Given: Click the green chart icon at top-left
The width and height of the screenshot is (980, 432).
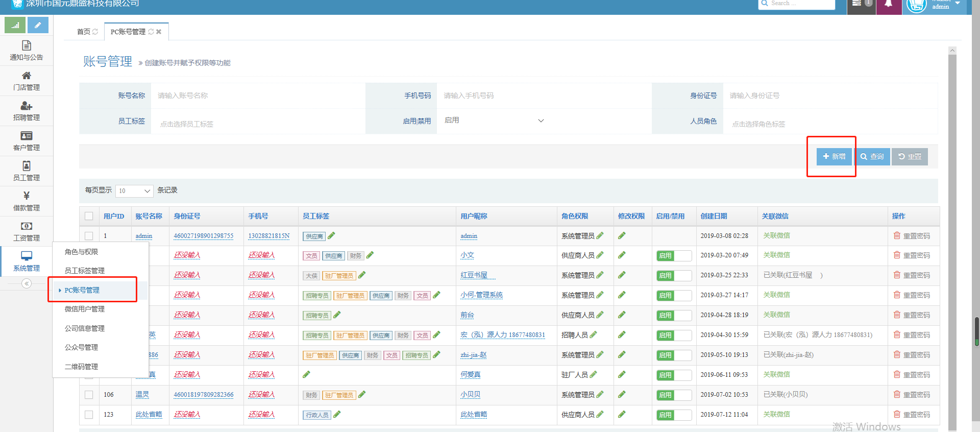Looking at the screenshot, I should click(15, 25).
